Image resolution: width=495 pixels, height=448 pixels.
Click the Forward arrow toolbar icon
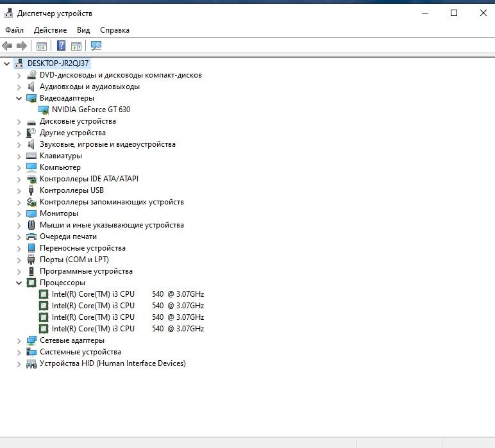click(21, 46)
